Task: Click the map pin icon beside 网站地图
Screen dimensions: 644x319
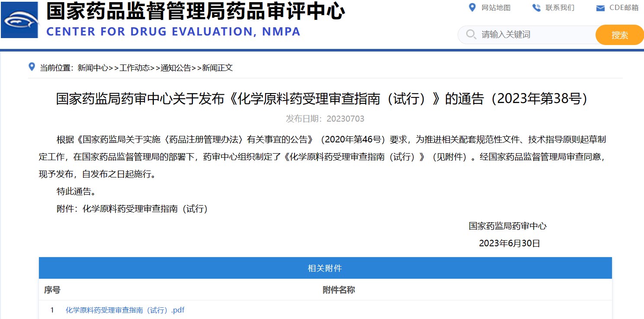Action: (472, 7)
